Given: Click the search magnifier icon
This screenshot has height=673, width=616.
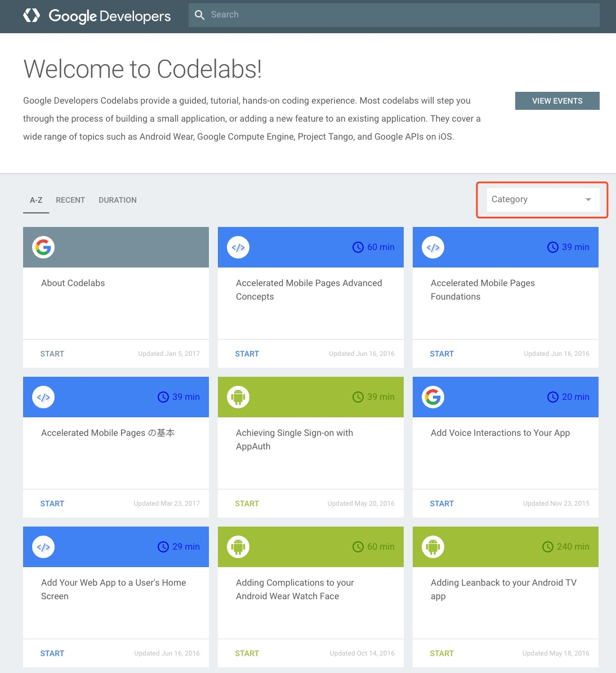Looking at the screenshot, I should [x=199, y=15].
